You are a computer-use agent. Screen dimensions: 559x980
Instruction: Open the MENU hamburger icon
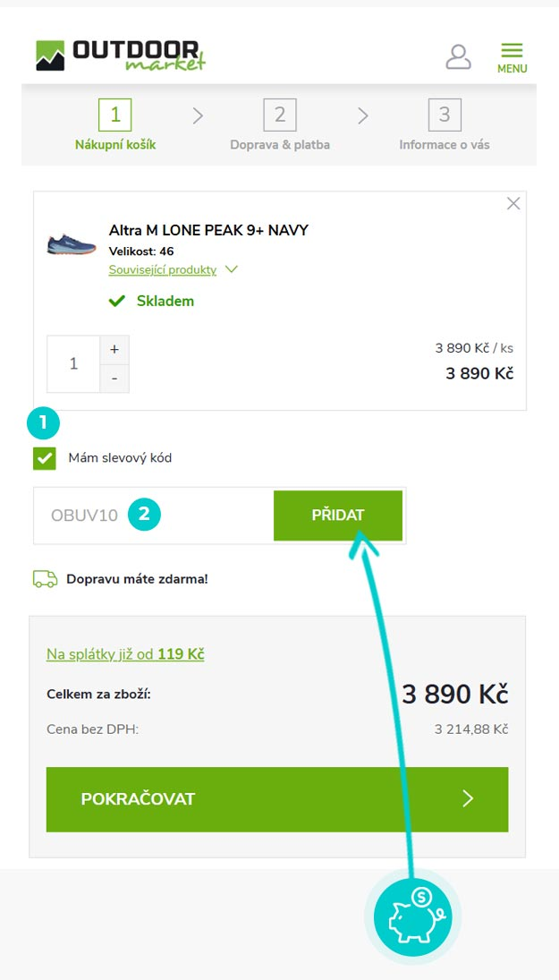click(x=512, y=50)
